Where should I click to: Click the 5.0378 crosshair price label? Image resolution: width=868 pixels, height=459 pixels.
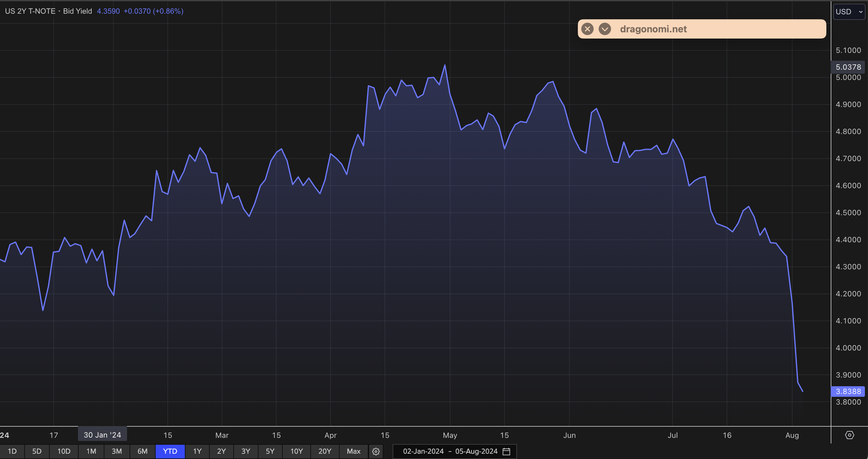point(848,67)
